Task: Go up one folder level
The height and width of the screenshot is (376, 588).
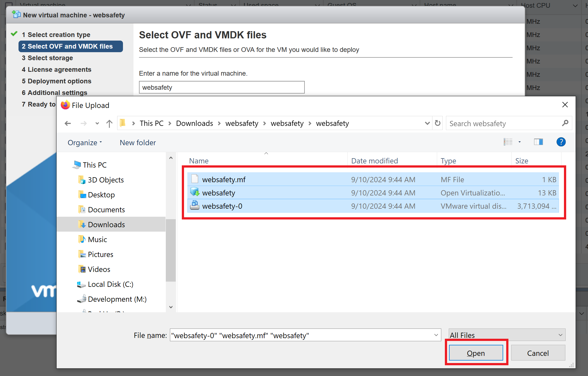Action: coord(109,123)
